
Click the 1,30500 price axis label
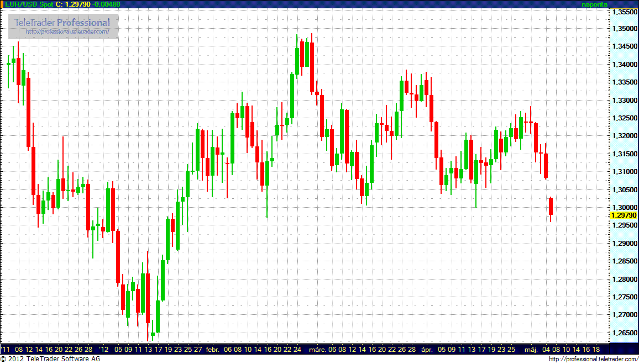click(624, 190)
